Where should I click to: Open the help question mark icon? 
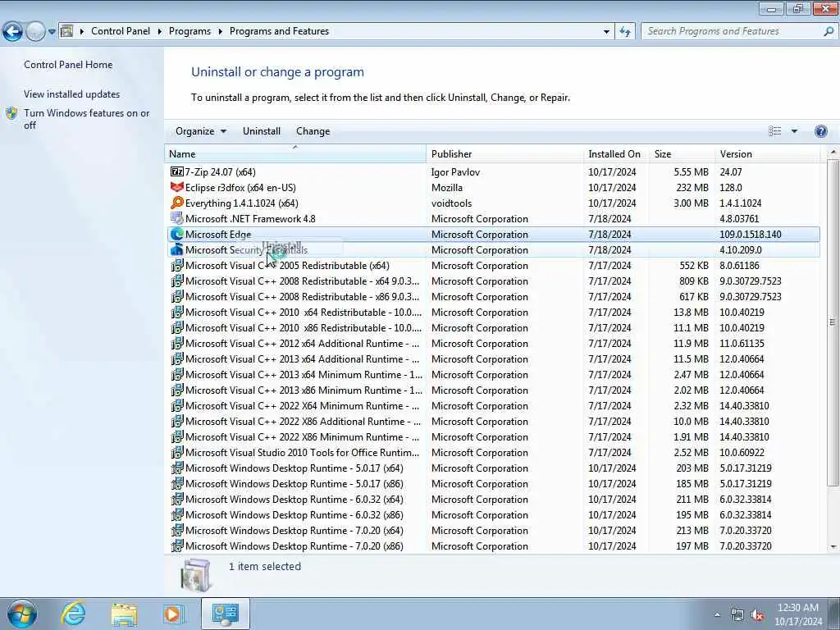point(820,131)
